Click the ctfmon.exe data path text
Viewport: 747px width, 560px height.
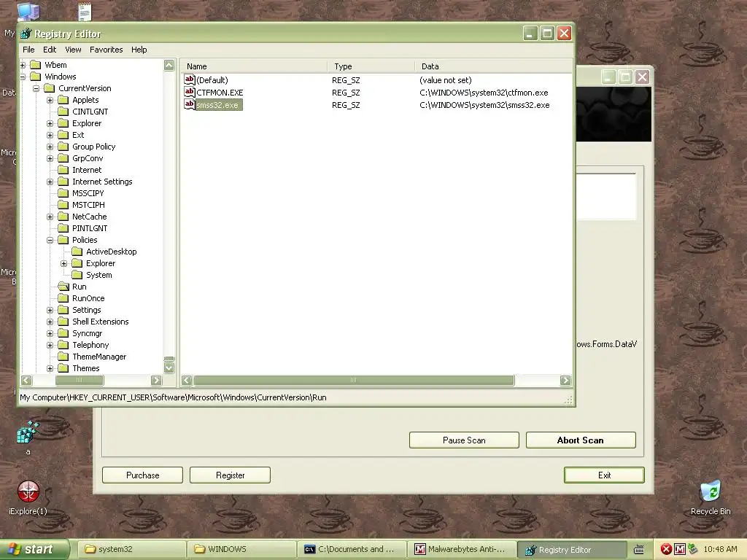click(x=484, y=93)
